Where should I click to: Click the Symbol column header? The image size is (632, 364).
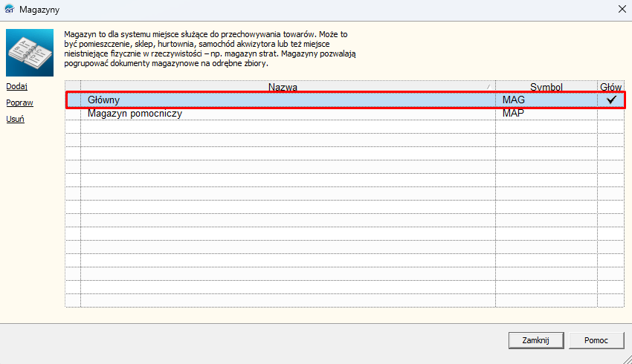pyautogui.click(x=546, y=87)
